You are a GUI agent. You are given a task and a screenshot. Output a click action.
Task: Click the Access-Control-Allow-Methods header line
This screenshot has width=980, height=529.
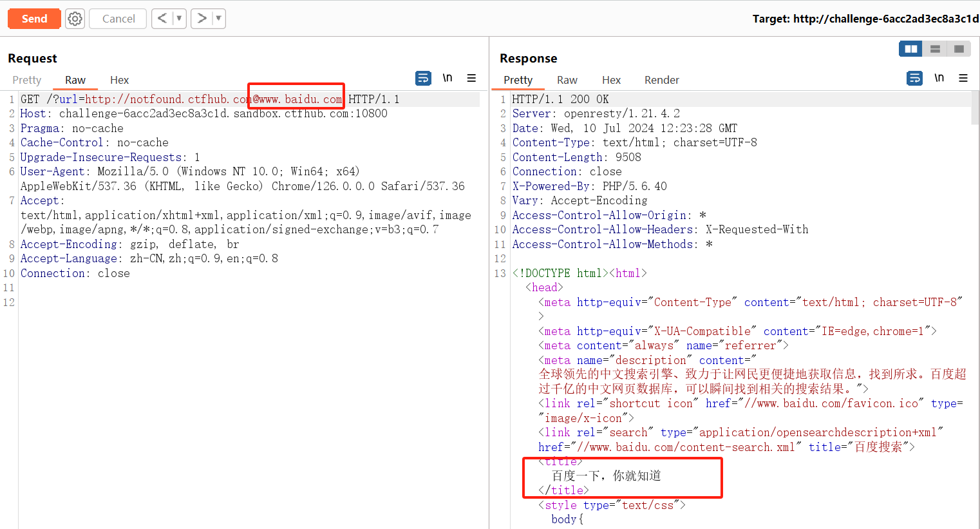click(x=612, y=244)
